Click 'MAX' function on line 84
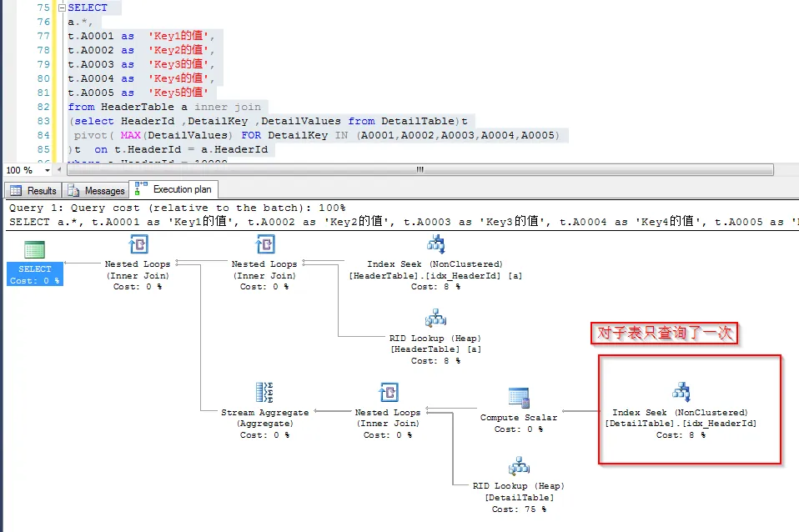This screenshot has height=532, width=799. point(130,135)
